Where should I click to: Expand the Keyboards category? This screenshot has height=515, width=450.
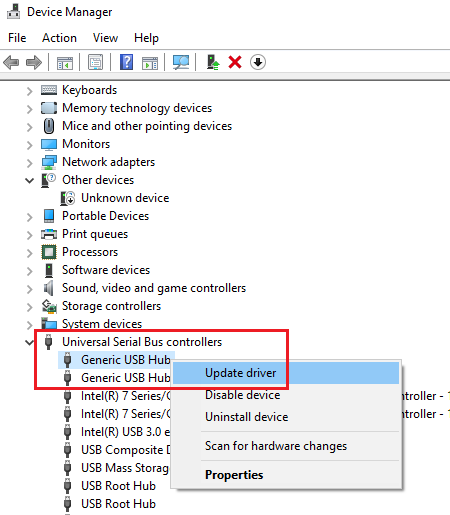30,91
